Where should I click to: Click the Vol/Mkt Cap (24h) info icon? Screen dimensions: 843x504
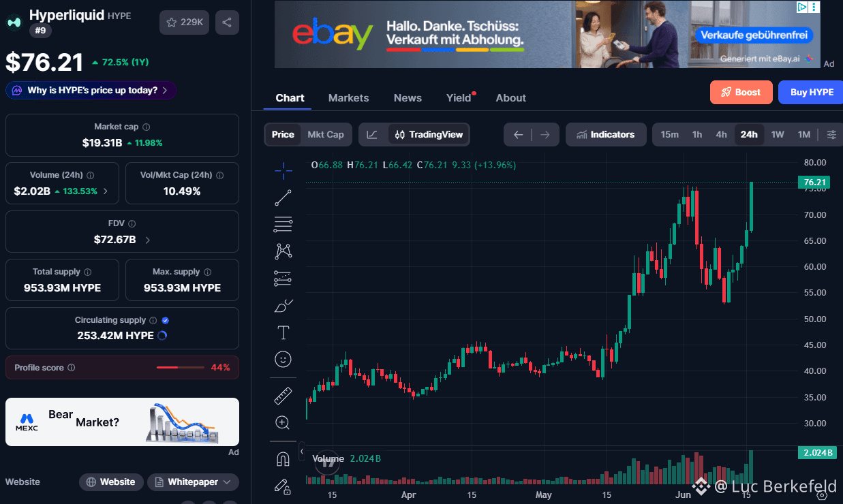coord(219,175)
